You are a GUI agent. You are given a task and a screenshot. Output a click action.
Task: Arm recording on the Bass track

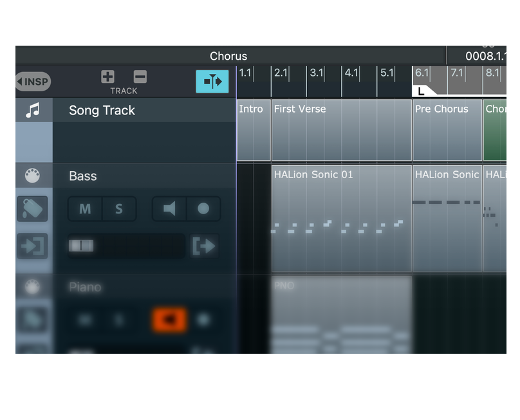click(203, 208)
